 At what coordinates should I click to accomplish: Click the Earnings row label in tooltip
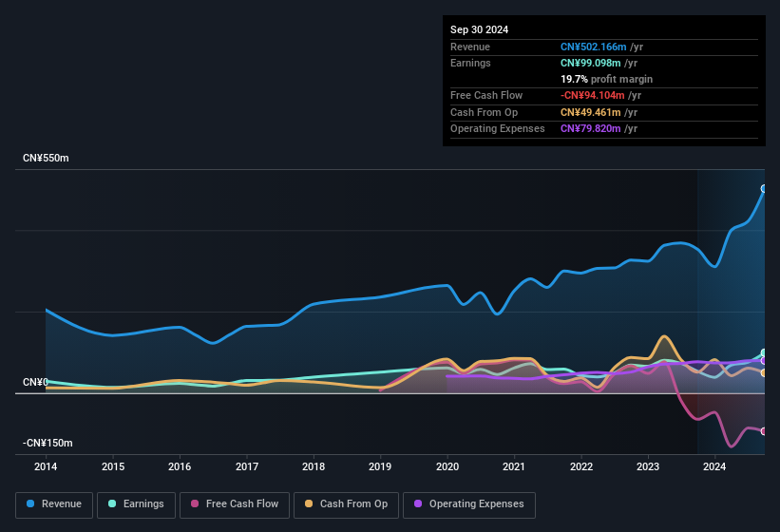tap(470, 63)
